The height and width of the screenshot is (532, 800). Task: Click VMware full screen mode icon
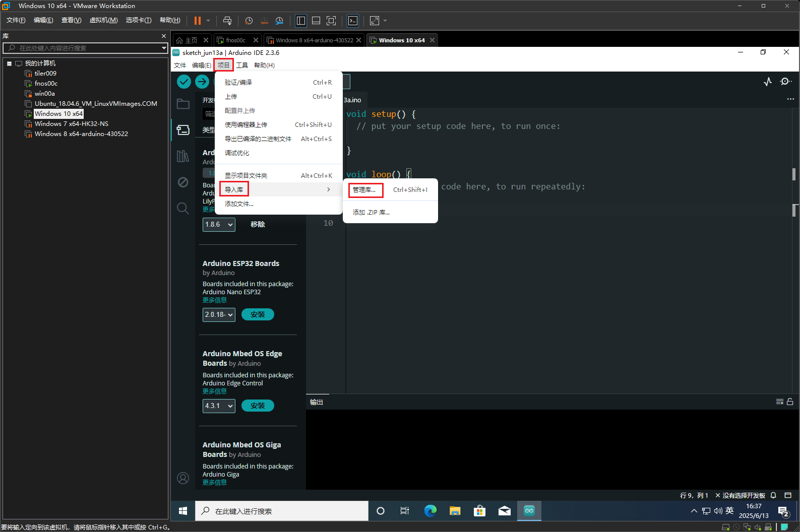[x=331, y=21]
